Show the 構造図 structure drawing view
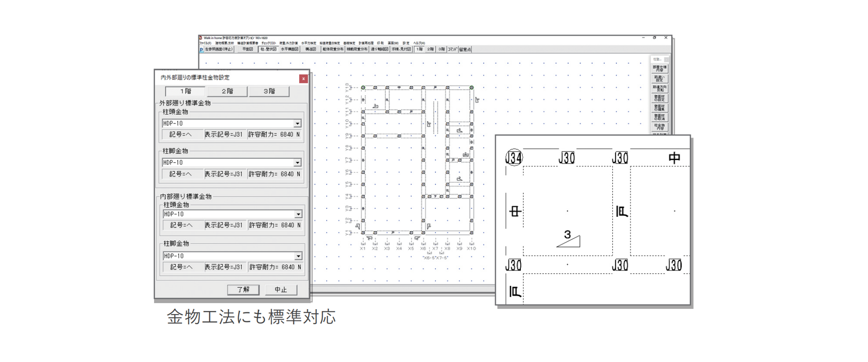 (x=311, y=49)
